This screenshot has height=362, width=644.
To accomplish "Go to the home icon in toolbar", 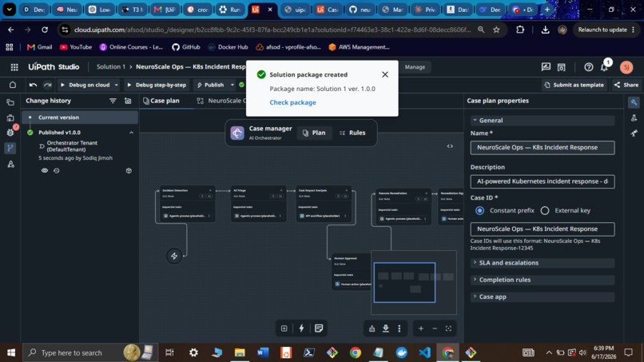I will coord(13,85).
